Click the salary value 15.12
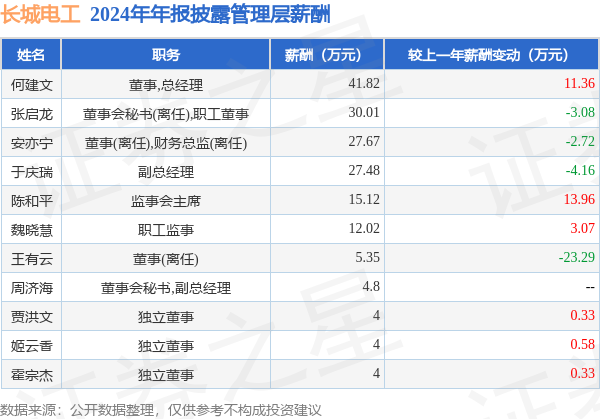Screen dimensions: 600x419 click(364, 199)
